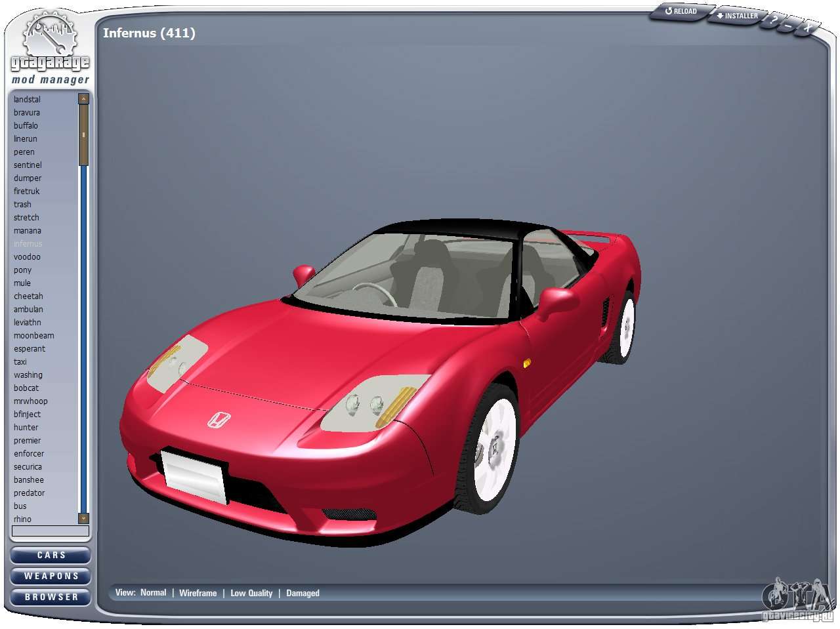Select buffalo in the vehicle list
The image size is (840, 629).
coord(26,126)
